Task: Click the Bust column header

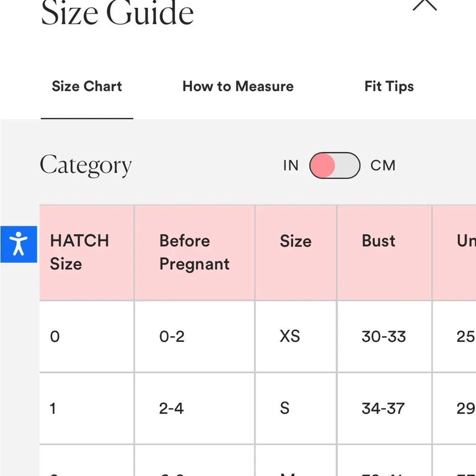Action: click(x=378, y=241)
